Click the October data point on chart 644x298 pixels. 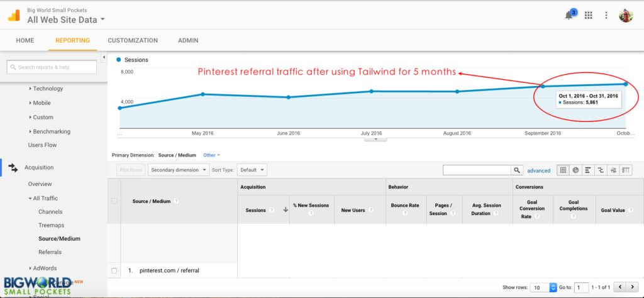coord(626,84)
